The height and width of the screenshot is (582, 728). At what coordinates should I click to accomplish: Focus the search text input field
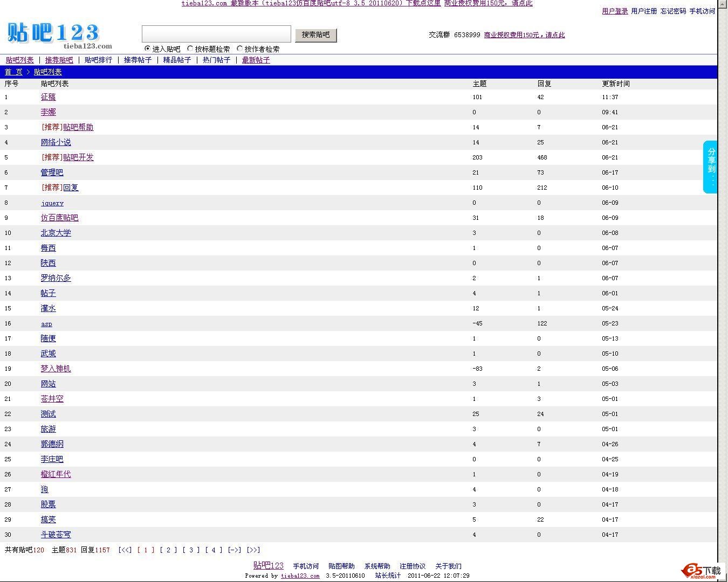tap(216, 34)
